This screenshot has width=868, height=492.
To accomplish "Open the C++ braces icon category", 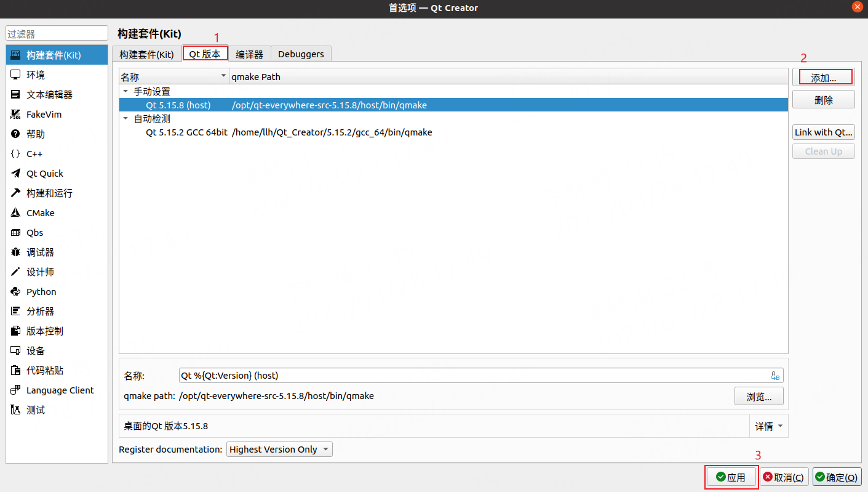I will point(16,154).
